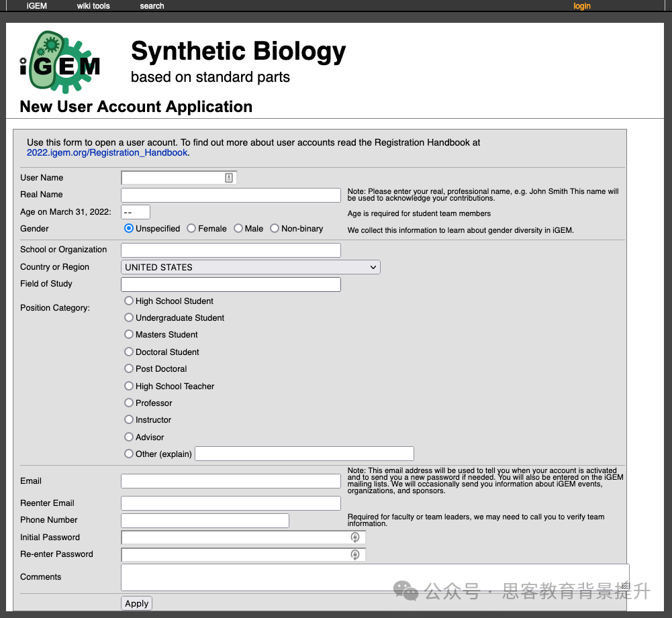Click the search menu item

[x=152, y=6]
